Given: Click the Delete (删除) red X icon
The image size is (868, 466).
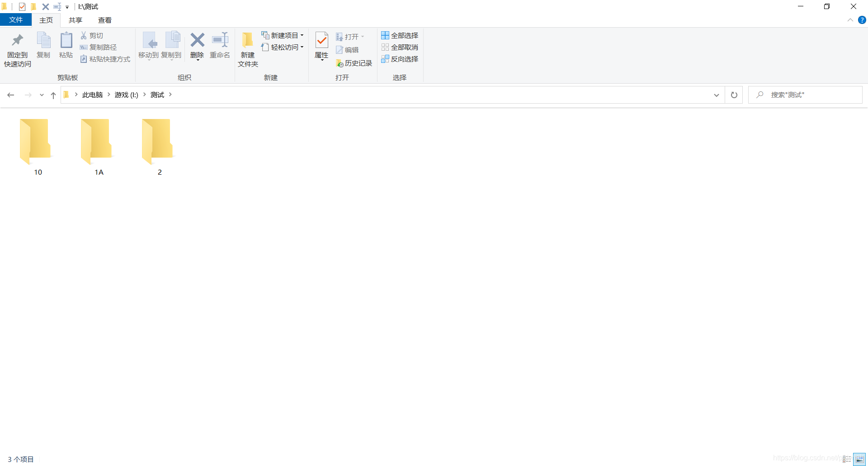Looking at the screenshot, I should tap(197, 45).
